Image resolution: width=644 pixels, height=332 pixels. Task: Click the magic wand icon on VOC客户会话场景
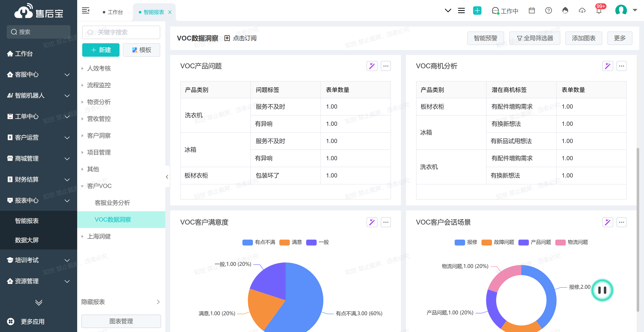click(x=608, y=222)
